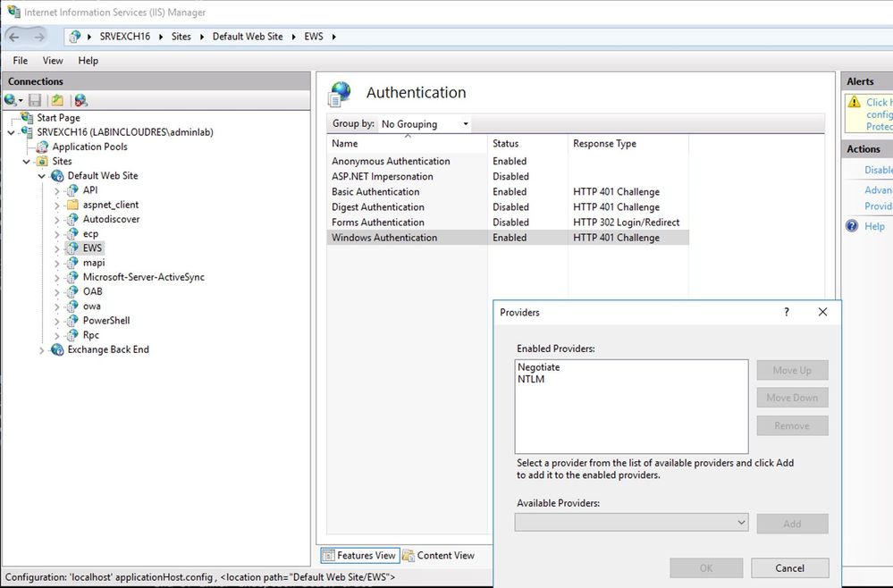This screenshot has height=588, width=893.
Task: Collapse the Sites tree node
Action: pyautogui.click(x=26, y=162)
